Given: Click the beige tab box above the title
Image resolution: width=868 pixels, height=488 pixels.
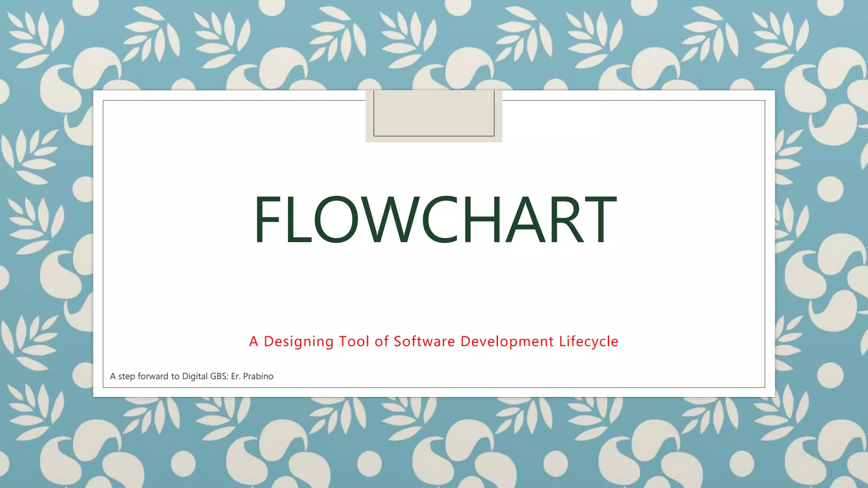Looking at the screenshot, I should coord(434,116).
